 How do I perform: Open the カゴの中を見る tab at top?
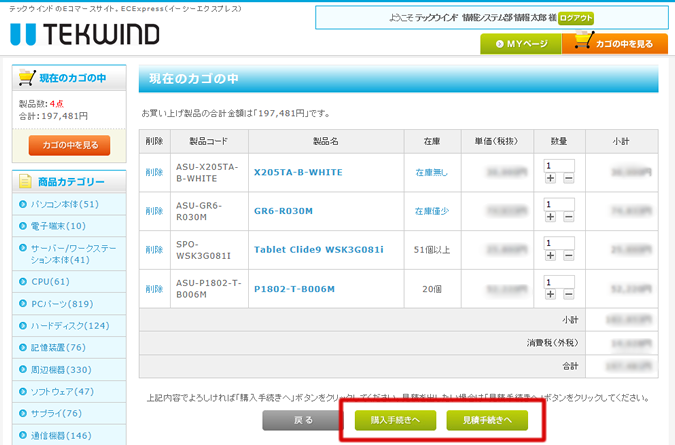coord(615,44)
